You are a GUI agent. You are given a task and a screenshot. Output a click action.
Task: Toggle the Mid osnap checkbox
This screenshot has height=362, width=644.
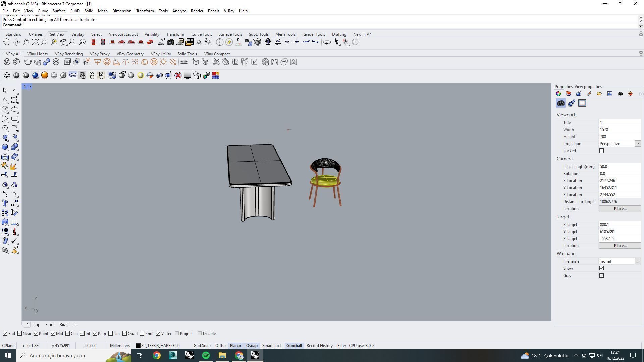tap(53, 334)
